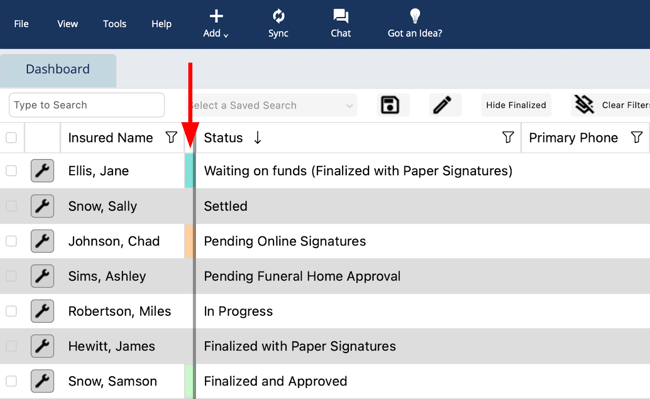
Task: Select the name Ellis, Jane
Action: pyautogui.click(x=98, y=171)
